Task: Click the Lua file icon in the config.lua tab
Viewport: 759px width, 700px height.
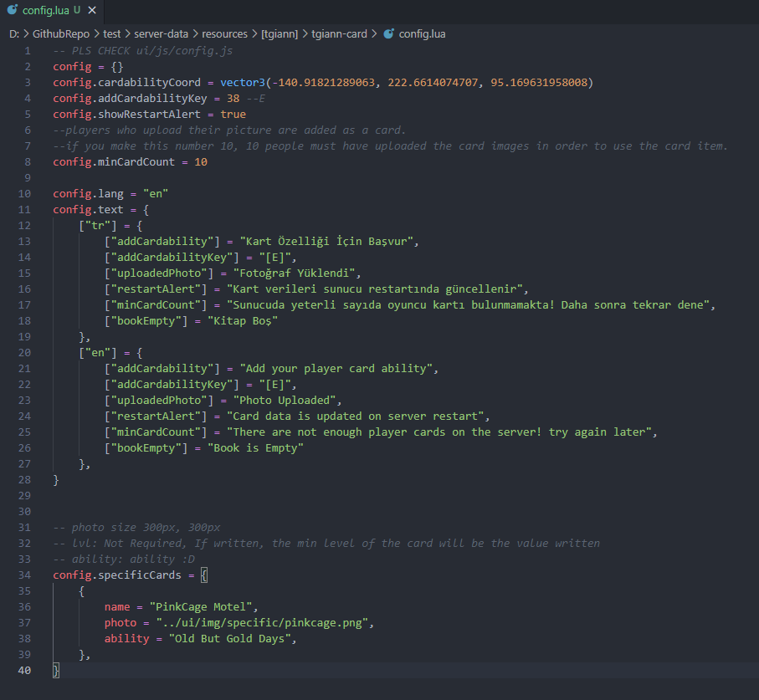Action: (13, 11)
